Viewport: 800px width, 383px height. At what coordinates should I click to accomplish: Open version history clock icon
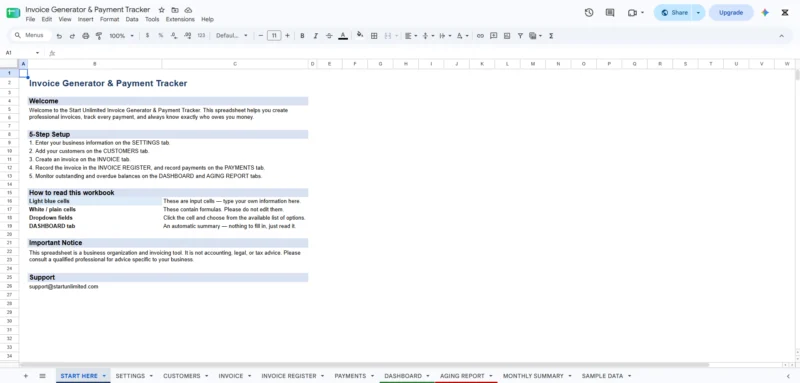click(x=589, y=13)
